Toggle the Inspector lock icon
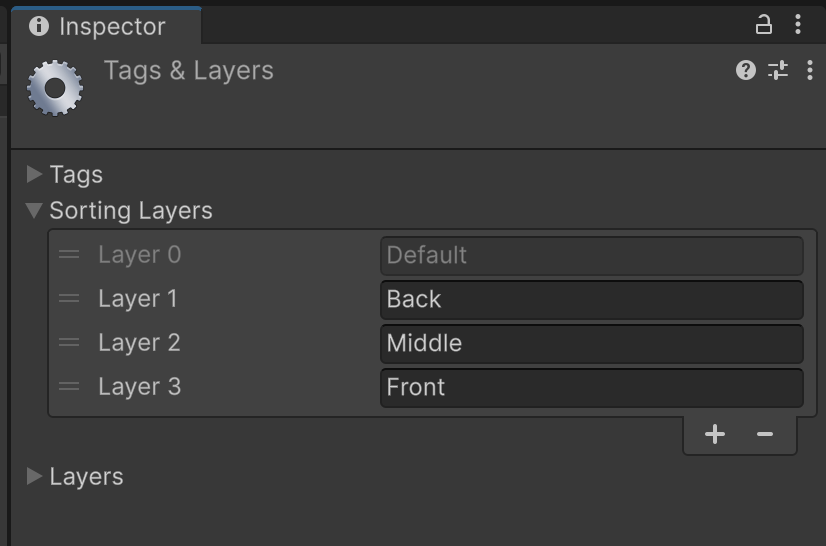Screen dimensions: 826x546 (763, 25)
